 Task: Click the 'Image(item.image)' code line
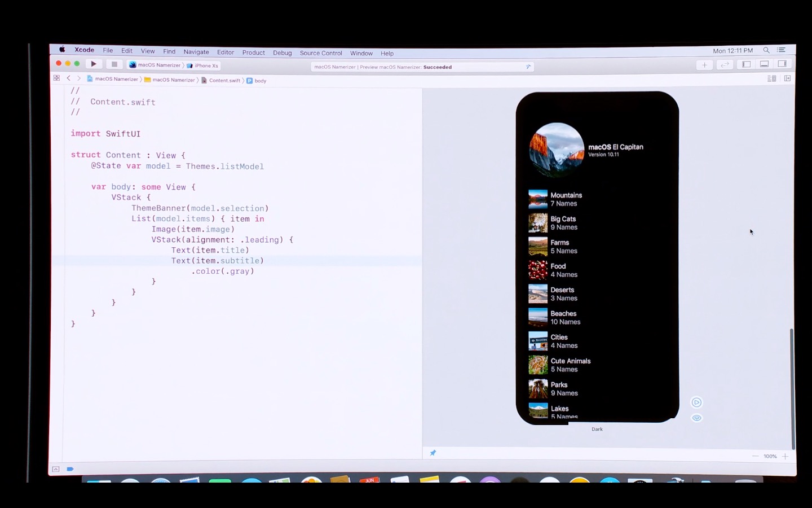coord(193,229)
